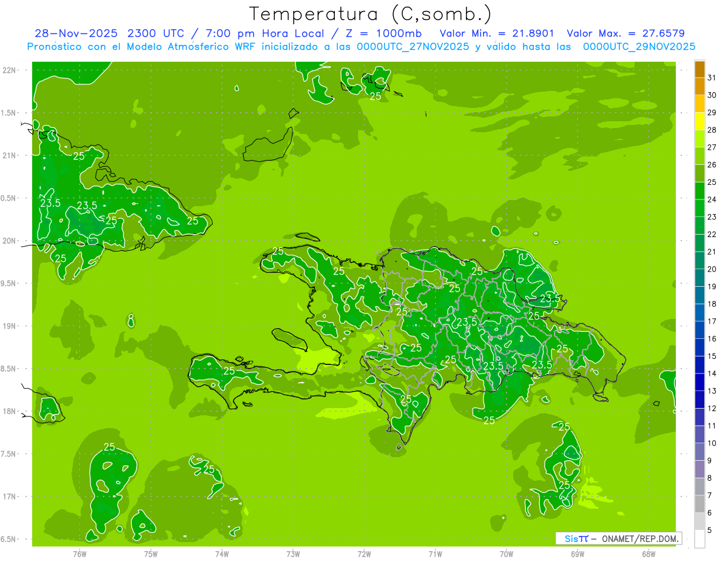
Task: Pick the orange swatch between 30 and 31
Action: [699, 87]
